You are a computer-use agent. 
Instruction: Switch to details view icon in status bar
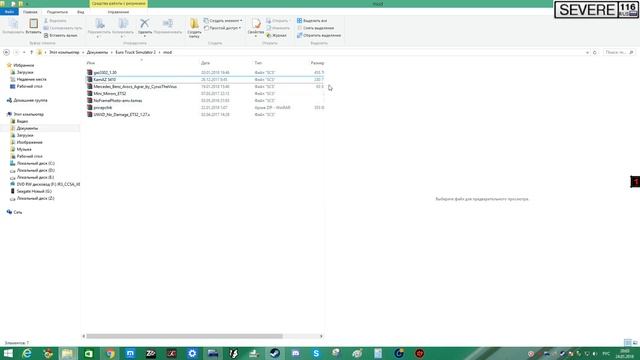pos(628,342)
